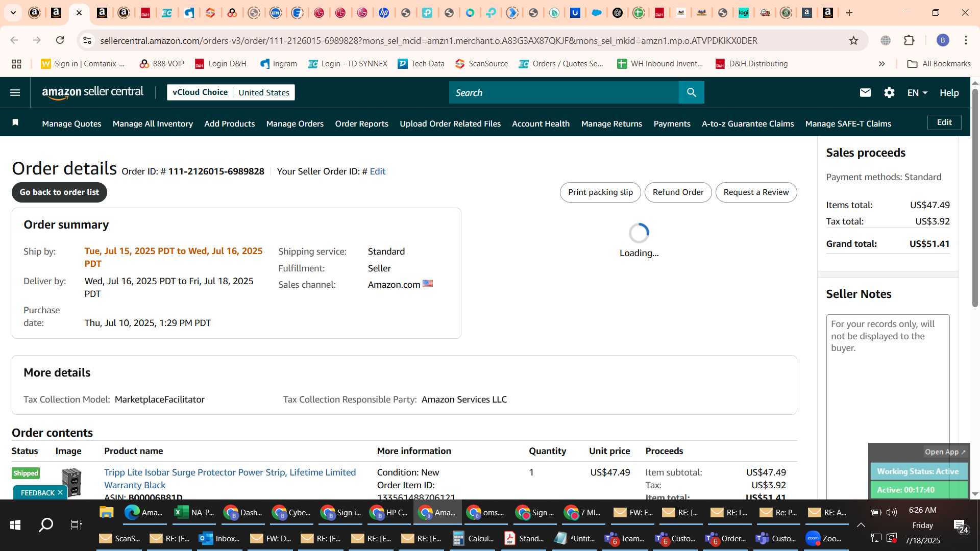The image size is (980, 551).
Task: Open Manage Quotes menu
Action: [x=71, y=123]
